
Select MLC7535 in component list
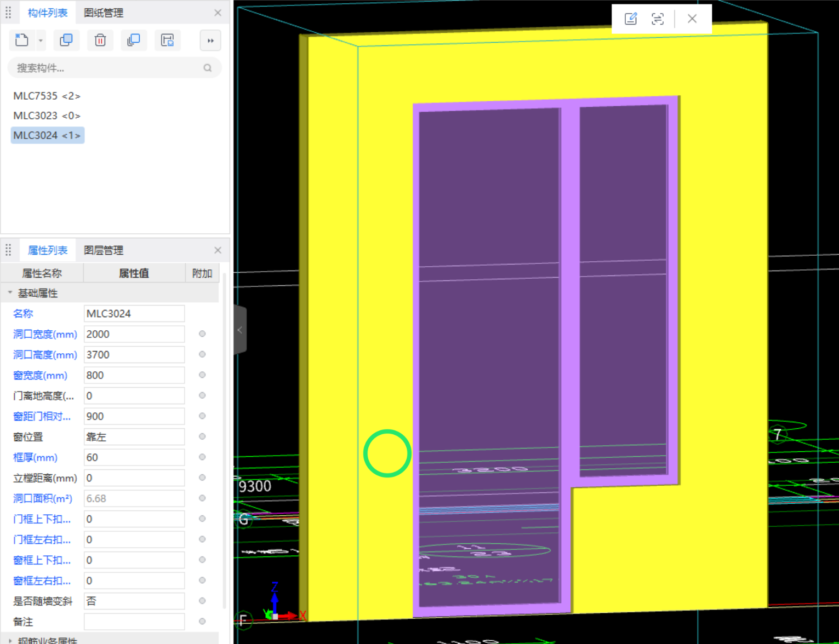47,96
